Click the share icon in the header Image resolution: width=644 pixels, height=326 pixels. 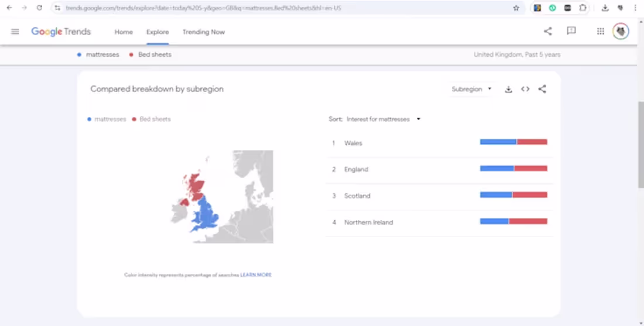click(547, 32)
